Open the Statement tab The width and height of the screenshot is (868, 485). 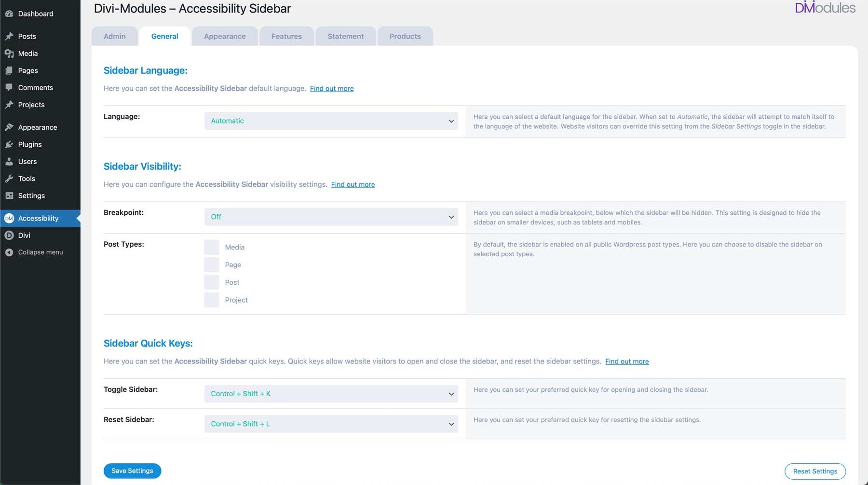click(345, 36)
